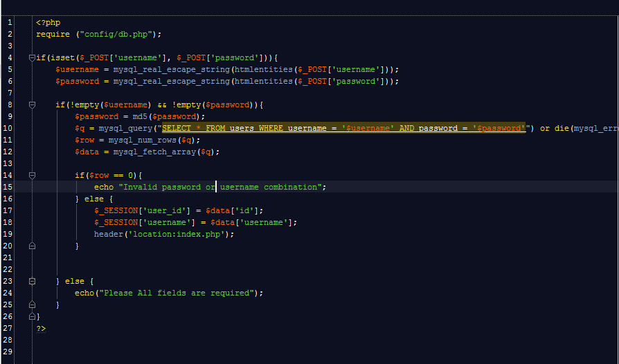Viewport: 619px width, 364px height.
Task: Click the fold end marker on line 20
Action: (x=32, y=246)
